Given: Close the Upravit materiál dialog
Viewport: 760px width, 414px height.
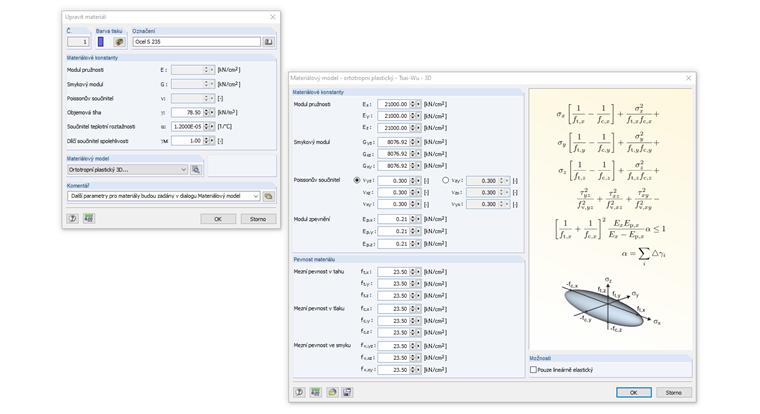Looking at the screenshot, I should pyautogui.click(x=273, y=17).
